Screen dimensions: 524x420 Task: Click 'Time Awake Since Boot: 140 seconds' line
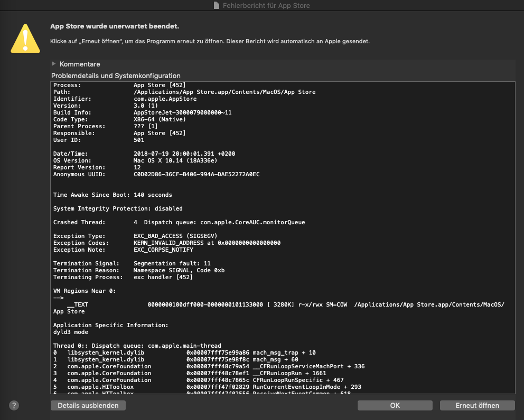[113, 195]
